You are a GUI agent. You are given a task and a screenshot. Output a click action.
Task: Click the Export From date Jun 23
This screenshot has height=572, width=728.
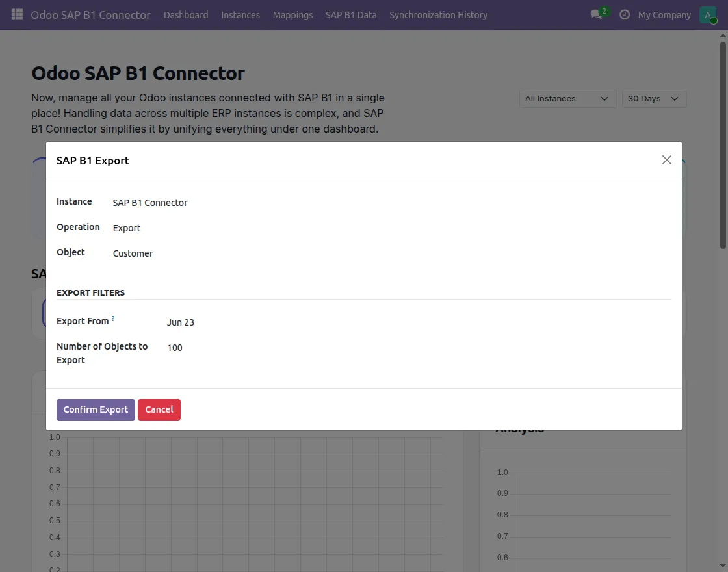[181, 322]
